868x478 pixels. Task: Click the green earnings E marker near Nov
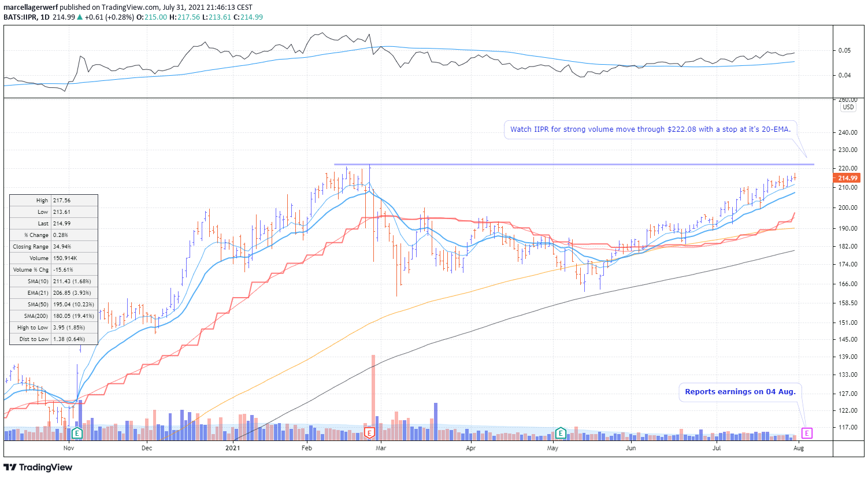tap(77, 433)
